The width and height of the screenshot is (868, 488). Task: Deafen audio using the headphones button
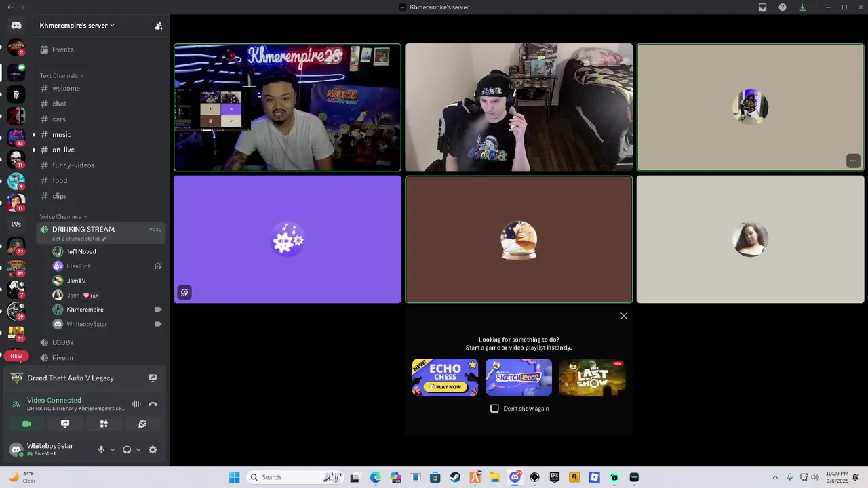127,449
